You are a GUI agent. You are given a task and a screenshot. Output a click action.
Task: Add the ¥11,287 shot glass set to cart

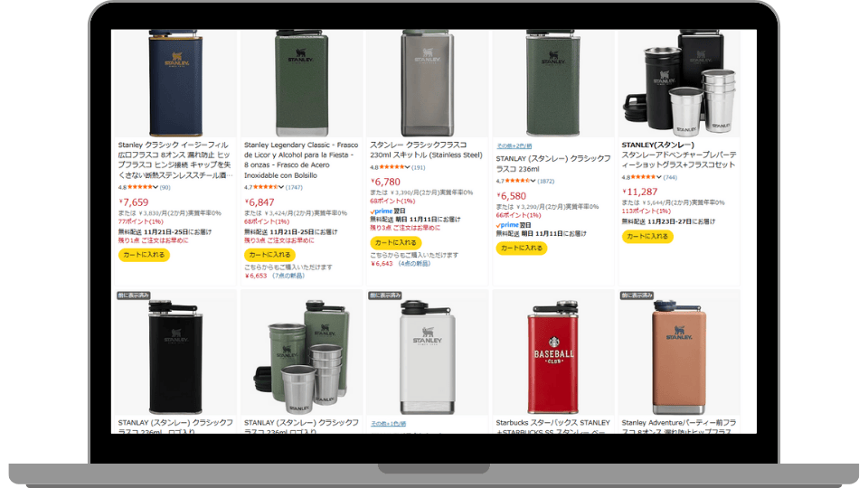pyautogui.click(x=647, y=236)
